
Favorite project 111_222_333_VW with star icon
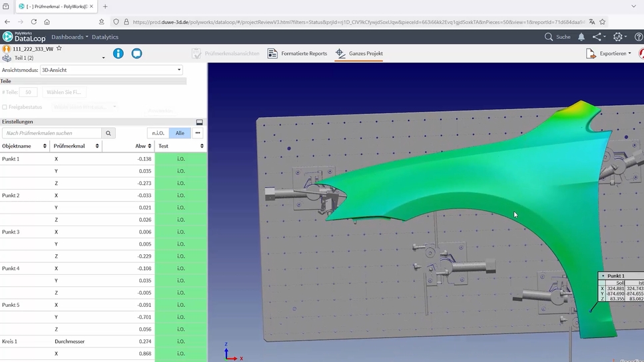[x=59, y=49]
